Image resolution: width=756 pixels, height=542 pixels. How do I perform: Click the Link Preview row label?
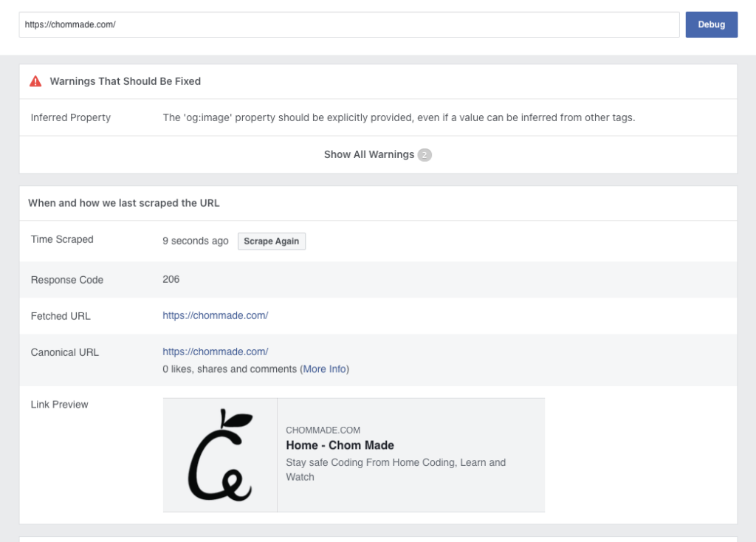[x=59, y=405]
